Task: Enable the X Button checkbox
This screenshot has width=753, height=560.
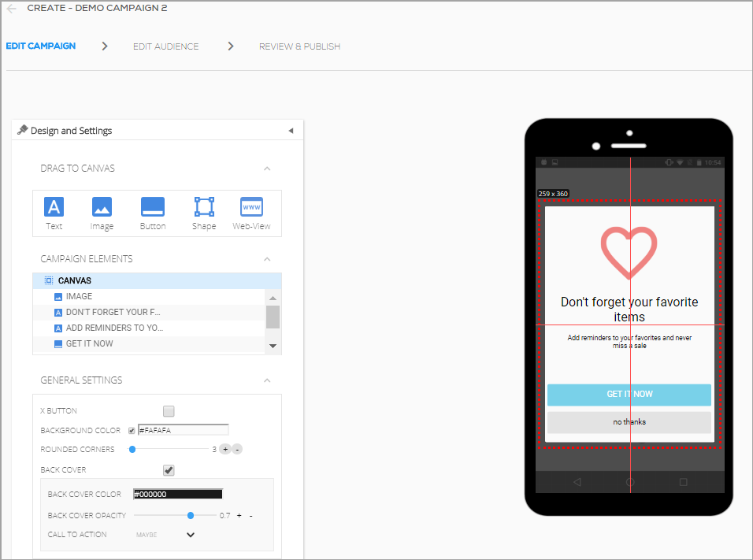Action: coord(169,411)
